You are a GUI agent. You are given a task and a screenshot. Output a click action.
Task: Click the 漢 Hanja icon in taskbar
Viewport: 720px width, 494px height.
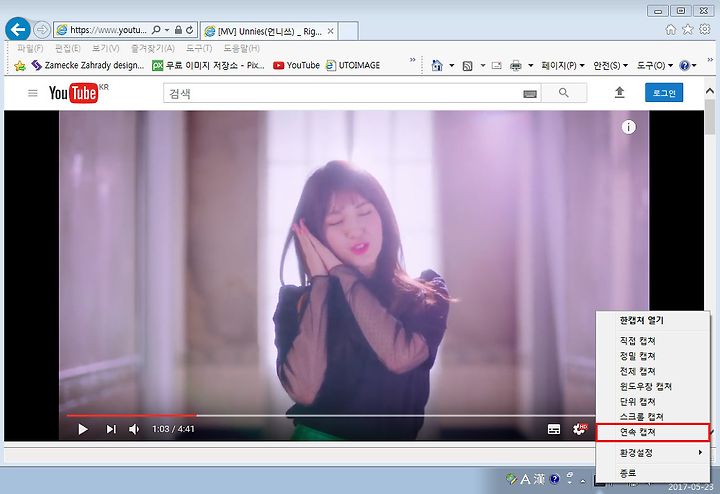[x=540, y=479]
